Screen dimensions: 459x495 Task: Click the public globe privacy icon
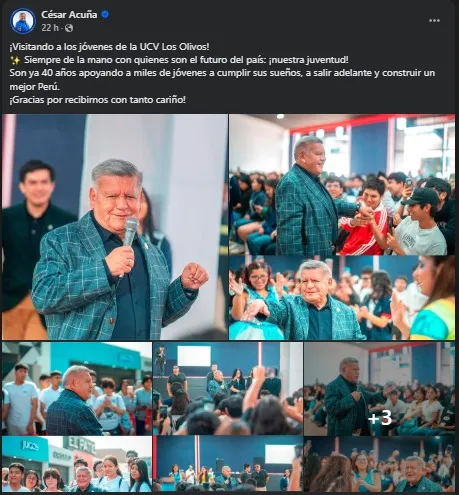[69, 28]
